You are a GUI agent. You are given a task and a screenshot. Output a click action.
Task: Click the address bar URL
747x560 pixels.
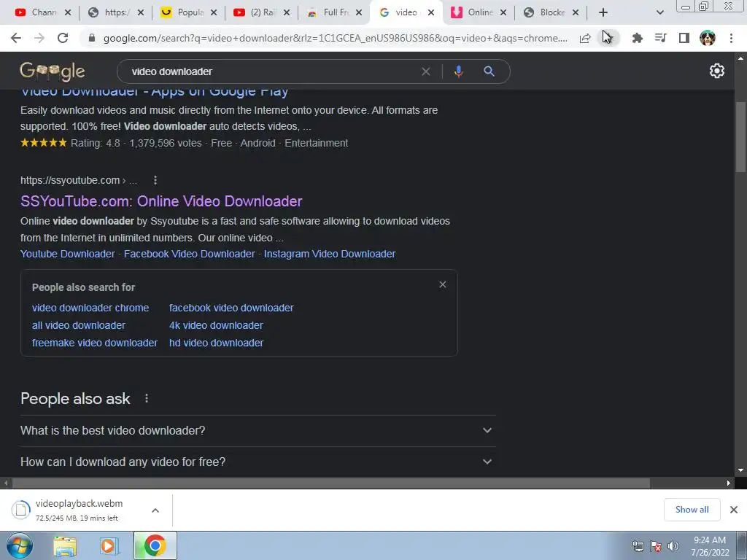coord(336,38)
